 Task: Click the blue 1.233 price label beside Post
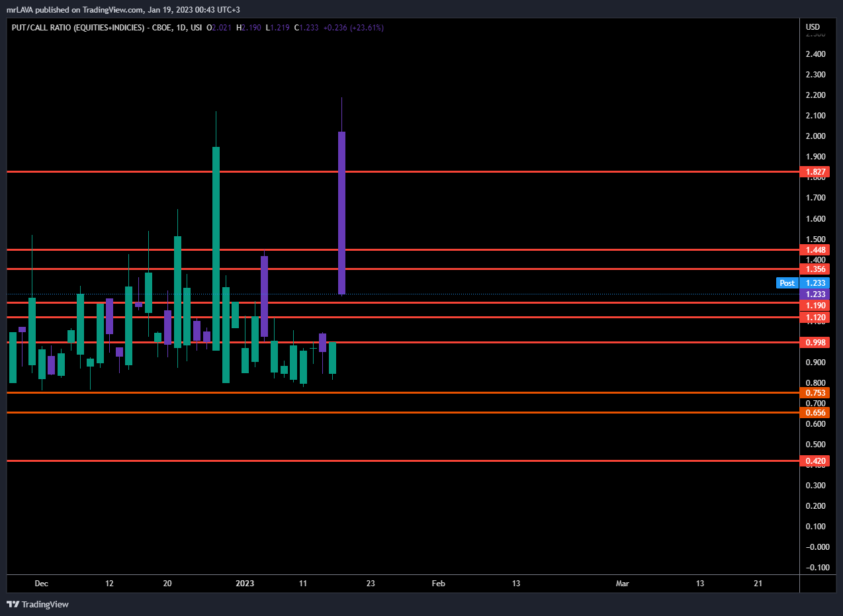[x=814, y=283]
